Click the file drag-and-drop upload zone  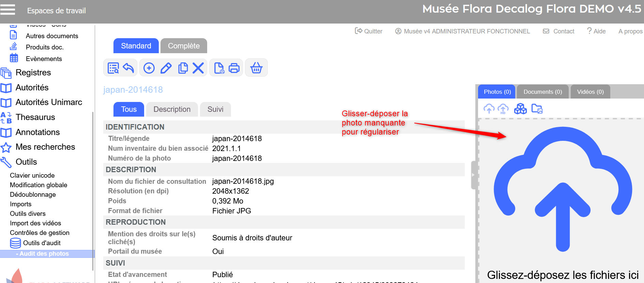click(x=562, y=198)
